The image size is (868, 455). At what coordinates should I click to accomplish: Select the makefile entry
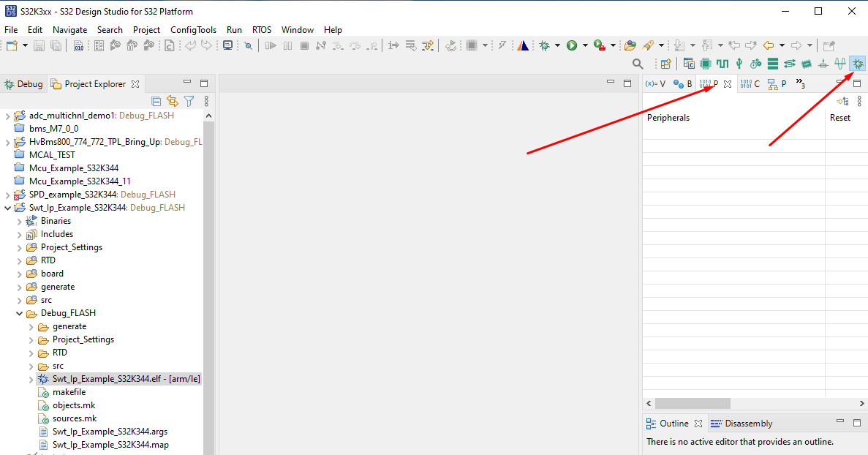tap(69, 392)
